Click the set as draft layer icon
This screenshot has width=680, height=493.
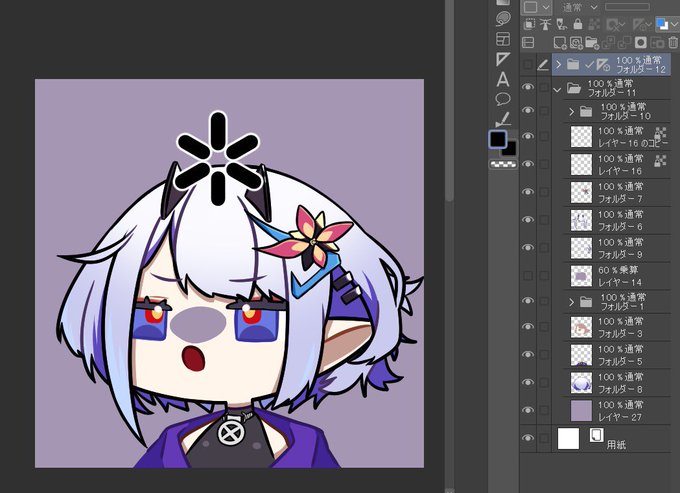point(562,24)
